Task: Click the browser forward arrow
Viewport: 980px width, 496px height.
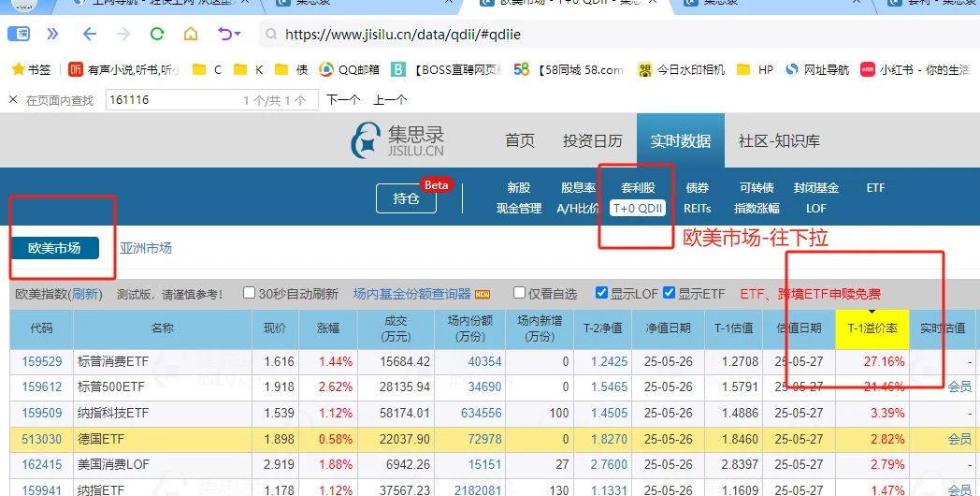Action: [x=123, y=34]
